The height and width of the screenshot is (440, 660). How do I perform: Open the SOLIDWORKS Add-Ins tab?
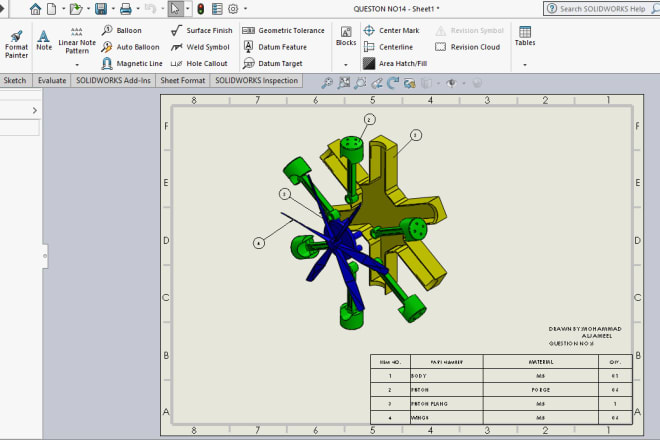pyautogui.click(x=113, y=80)
